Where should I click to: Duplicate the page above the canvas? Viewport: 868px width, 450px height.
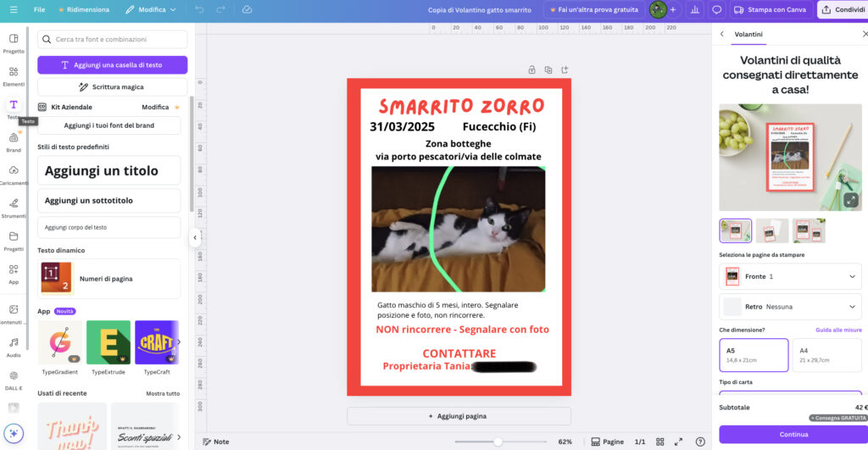point(548,69)
